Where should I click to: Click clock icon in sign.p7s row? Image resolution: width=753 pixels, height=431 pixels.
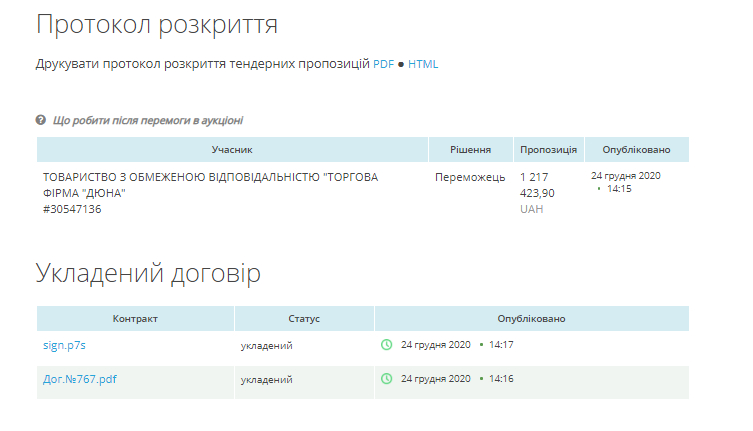pos(386,345)
